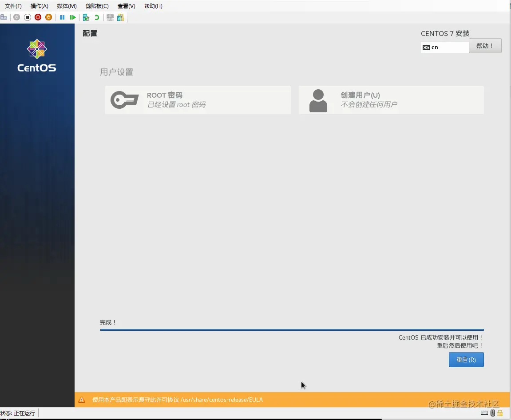
Task: Click the Ctrl+Alt+Del toolbar icon
Action: point(4,17)
